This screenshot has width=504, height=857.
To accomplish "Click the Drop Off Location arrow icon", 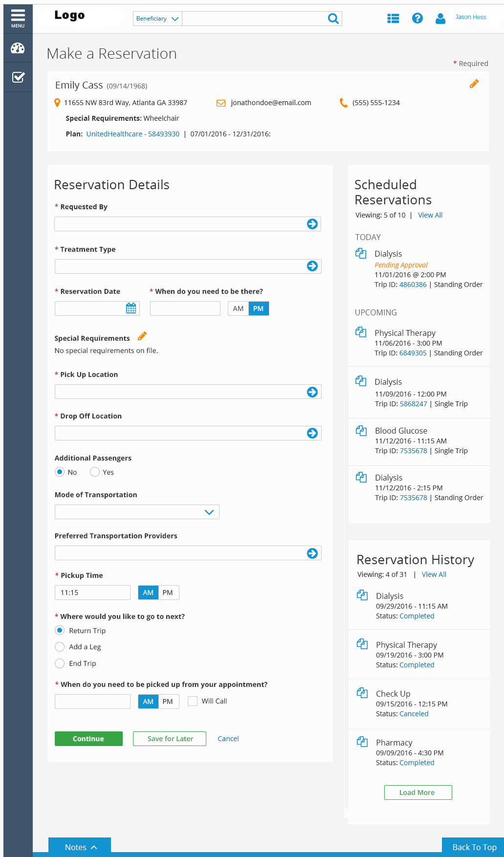I will 312,433.
